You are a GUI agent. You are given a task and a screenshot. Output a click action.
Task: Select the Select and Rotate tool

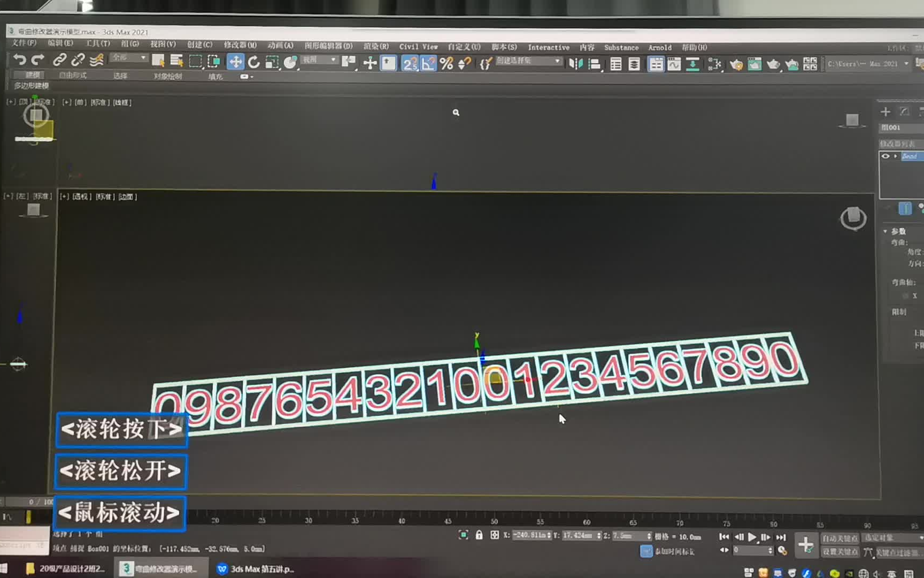254,63
